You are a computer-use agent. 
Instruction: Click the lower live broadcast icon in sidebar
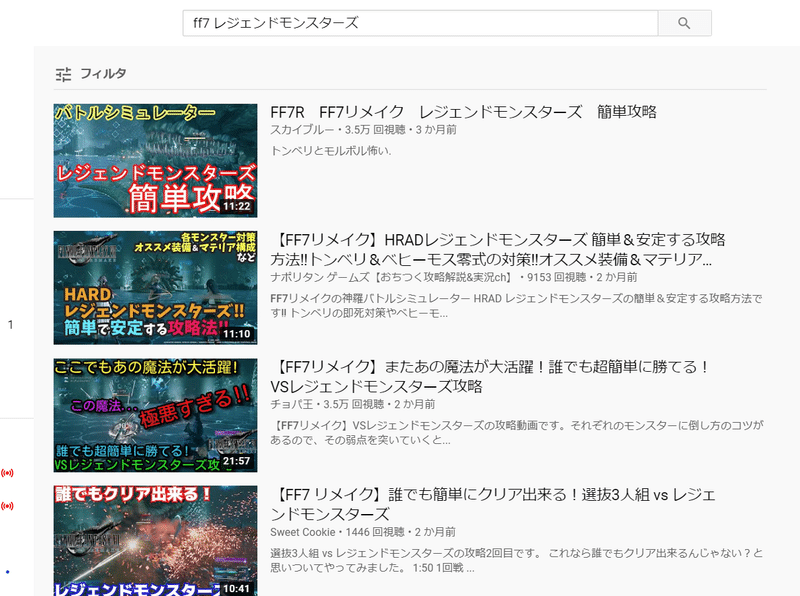(7, 506)
